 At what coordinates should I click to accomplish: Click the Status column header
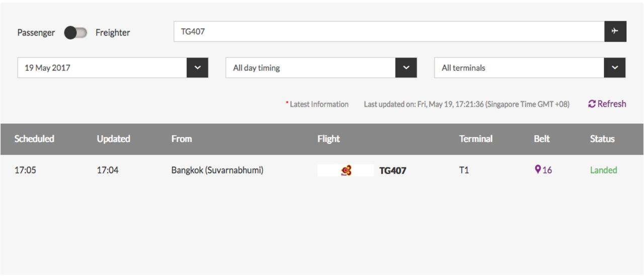pos(602,139)
